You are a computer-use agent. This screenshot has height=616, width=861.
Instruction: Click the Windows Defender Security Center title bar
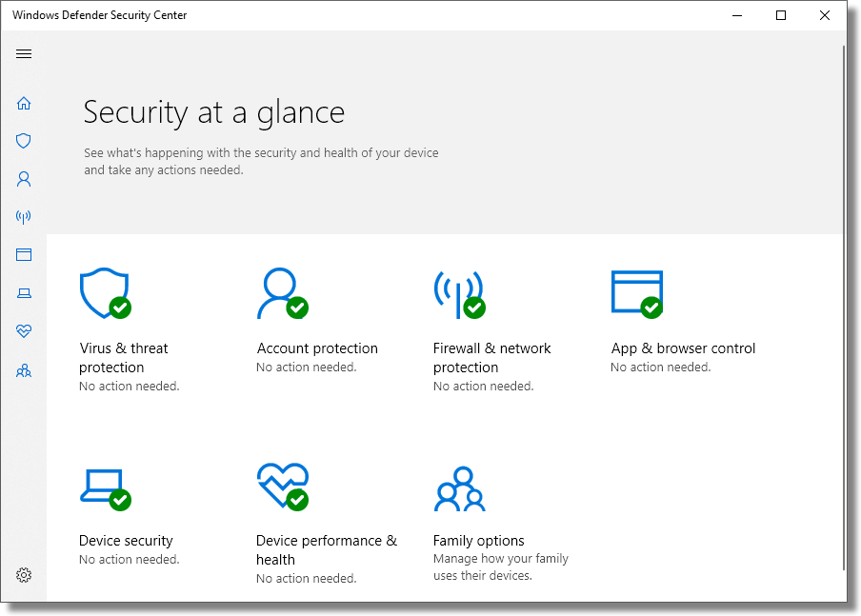(x=99, y=15)
